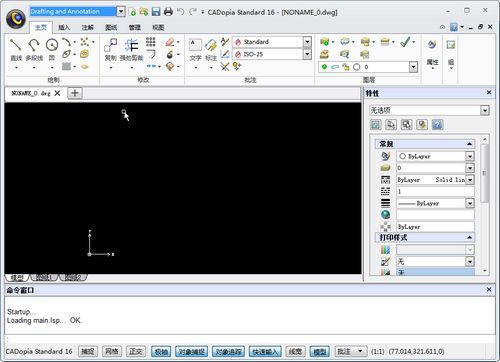
Task: Click the Open file icon
Action: (144, 12)
